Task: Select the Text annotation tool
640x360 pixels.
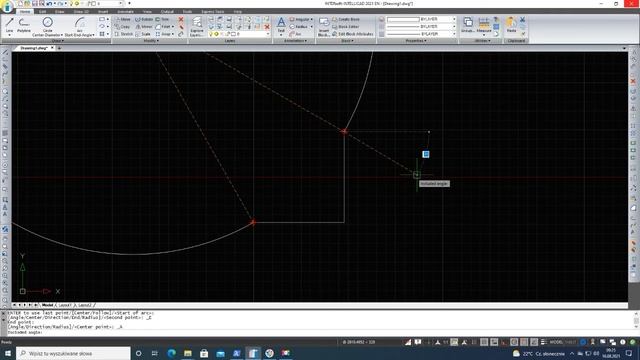Action: click(281, 25)
